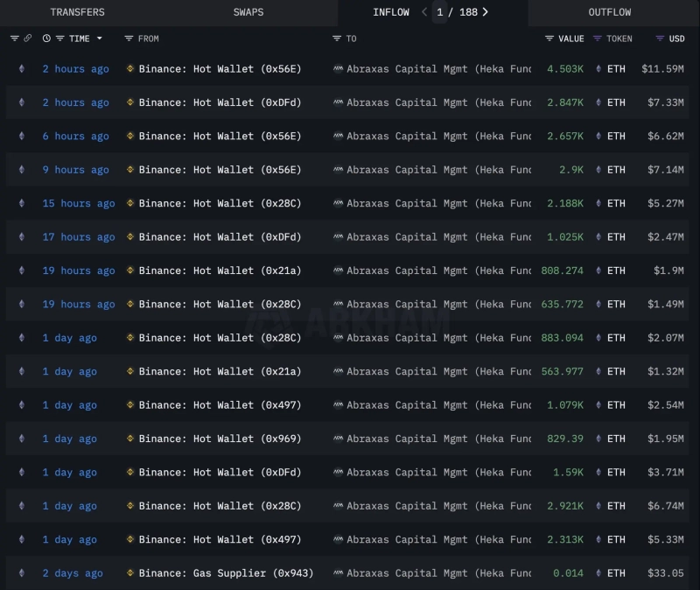Open Binance: Hot Wallet (0x969) address

tap(220, 439)
